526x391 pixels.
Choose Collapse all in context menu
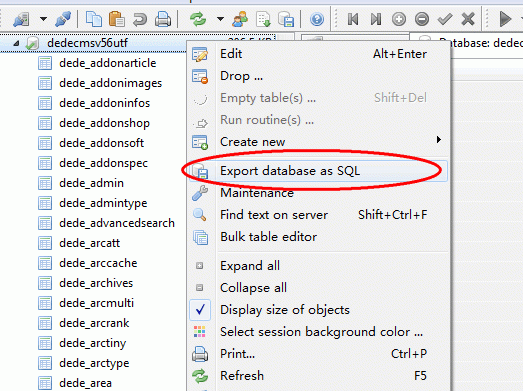click(x=318, y=288)
